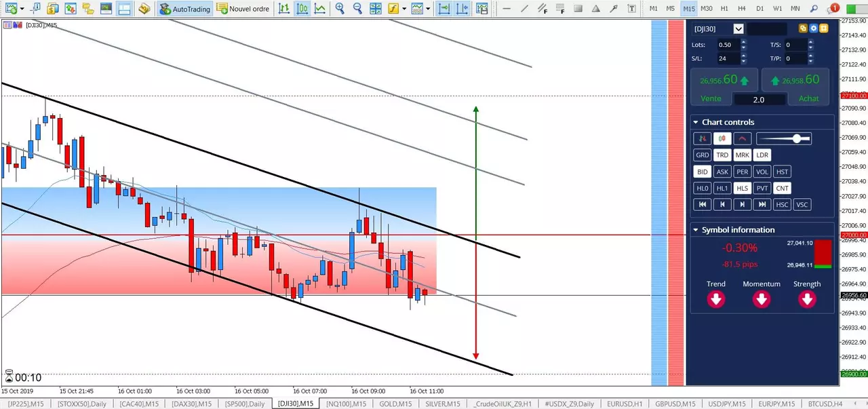
Task: Open the Data Window icon
Action: pos(35,9)
